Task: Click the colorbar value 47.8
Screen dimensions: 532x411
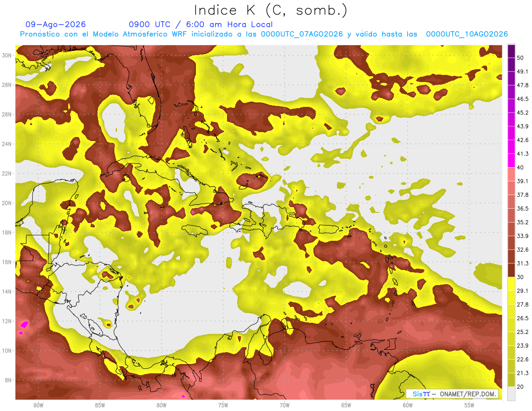Action: (x=523, y=85)
